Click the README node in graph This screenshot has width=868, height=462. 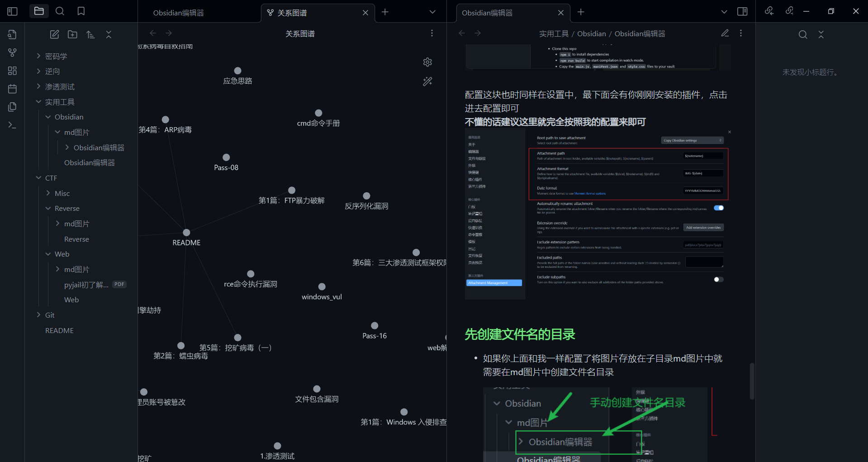(186, 233)
